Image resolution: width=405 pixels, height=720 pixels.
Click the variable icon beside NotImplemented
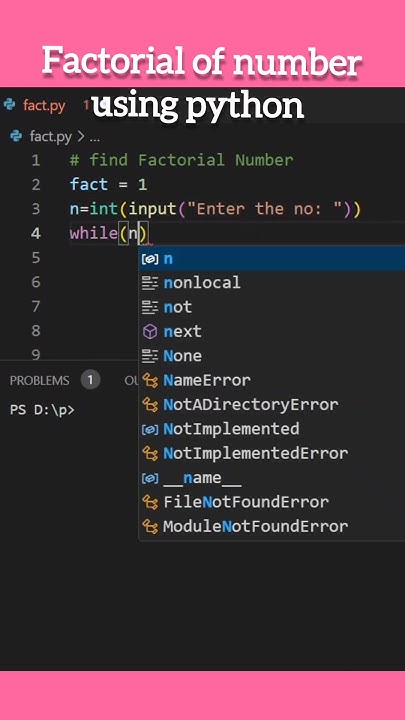pyautogui.click(x=150, y=429)
